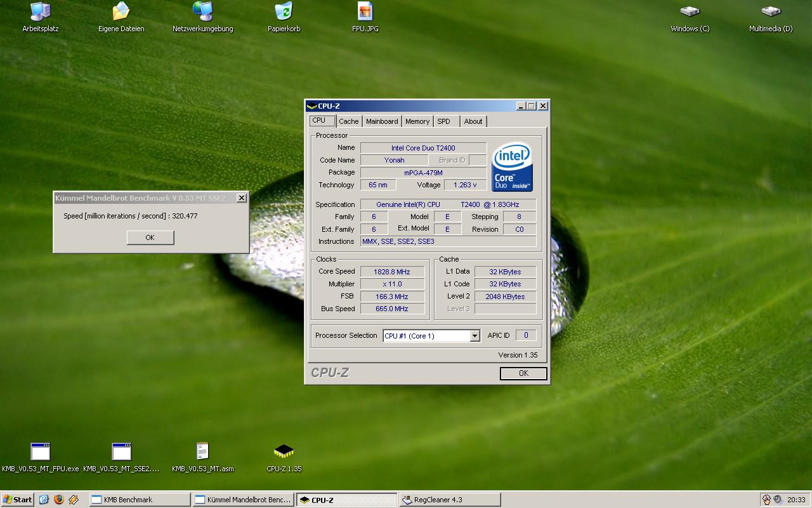Click the Level 2 cache value 2048 KBytes
The width and height of the screenshot is (812, 508).
click(505, 297)
